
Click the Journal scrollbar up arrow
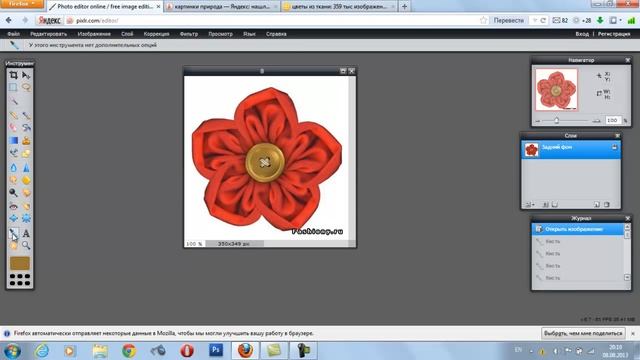[x=627, y=227]
